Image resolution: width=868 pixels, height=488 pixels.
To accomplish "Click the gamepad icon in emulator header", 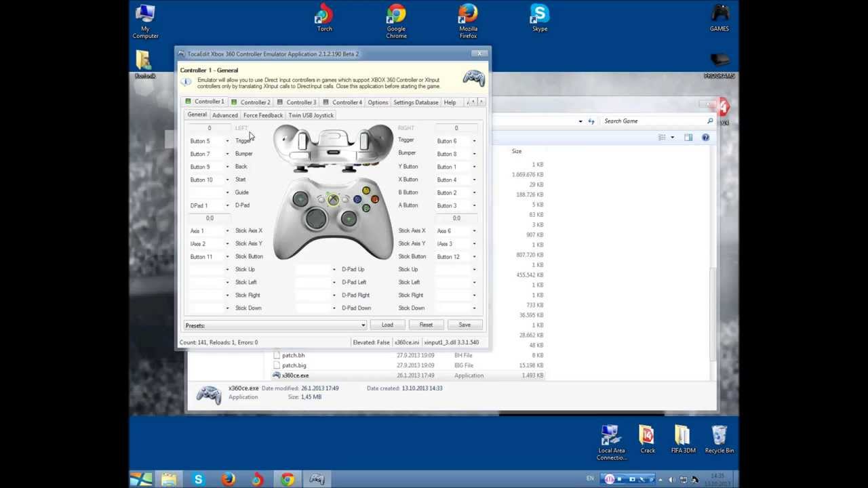I will tap(473, 78).
